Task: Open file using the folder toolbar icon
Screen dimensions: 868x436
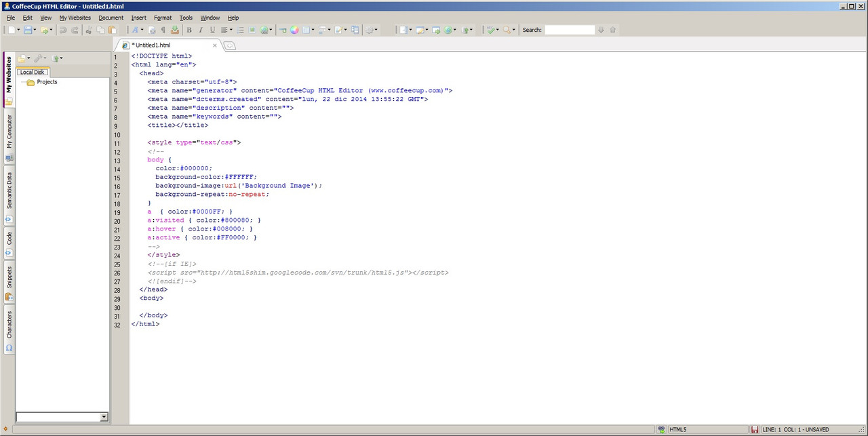Action: 45,30
